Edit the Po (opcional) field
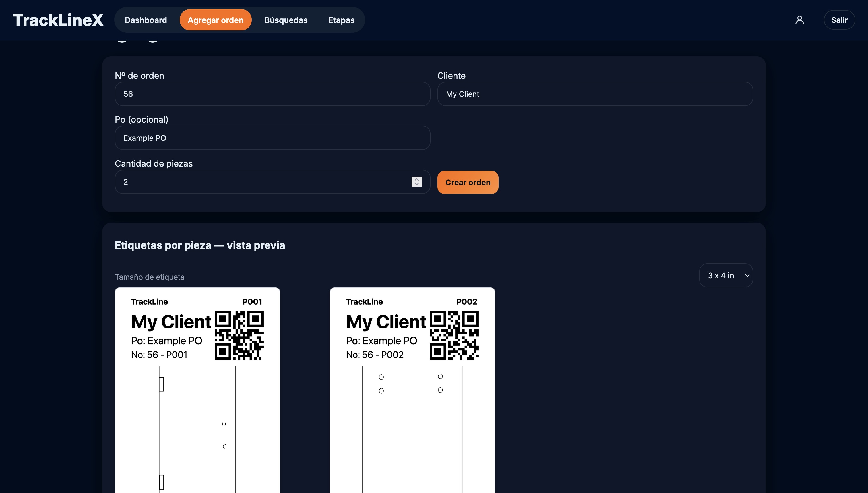The width and height of the screenshot is (868, 493). click(x=272, y=138)
